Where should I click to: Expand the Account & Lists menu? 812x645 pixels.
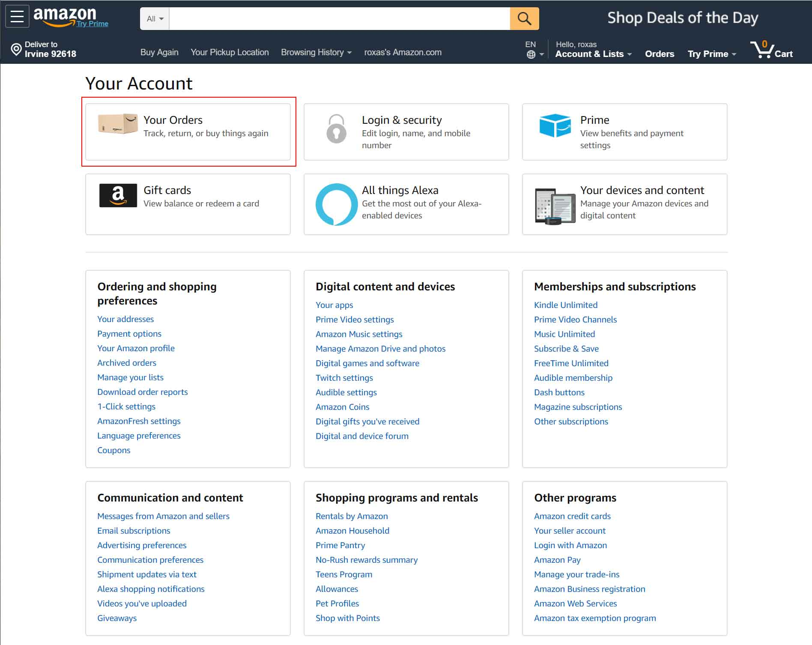pyautogui.click(x=593, y=54)
